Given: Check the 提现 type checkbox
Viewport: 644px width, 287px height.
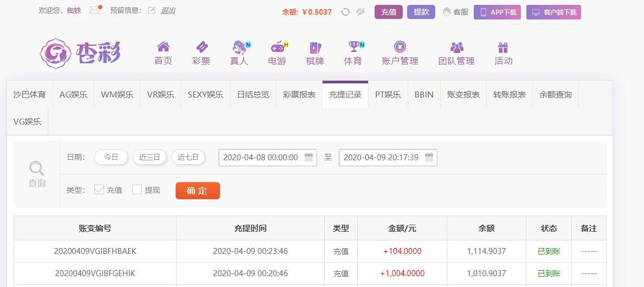Looking at the screenshot, I should [x=137, y=190].
